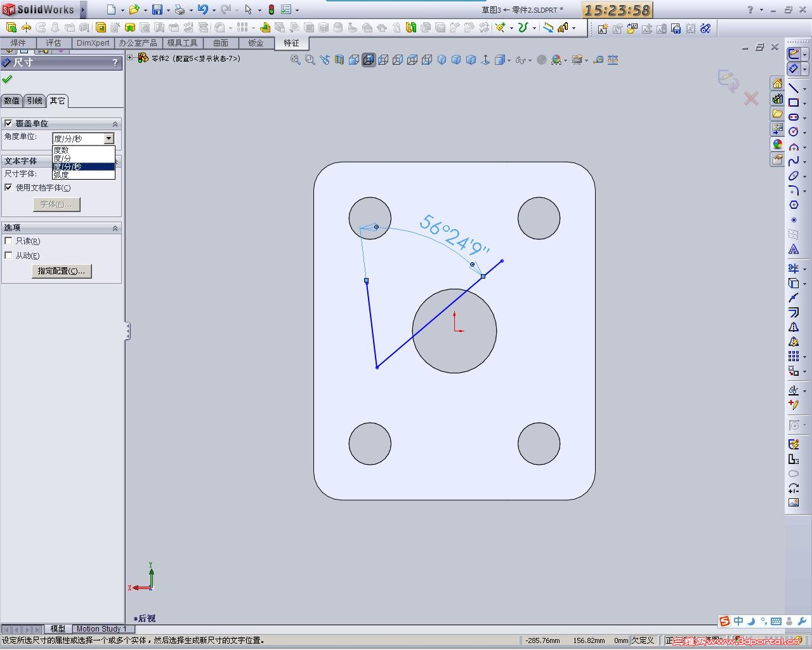Choose 度/分 from the angle unit list
812x650 pixels.
click(84, 158)
